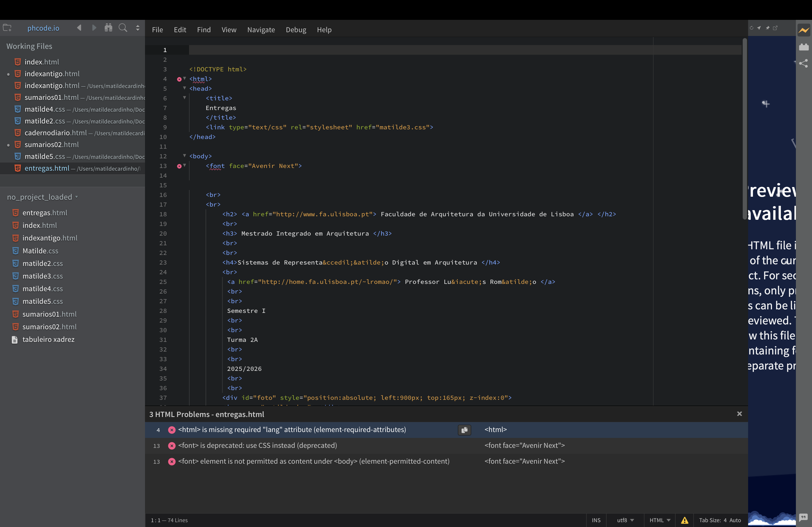Open the Extension Manager brick icon
Image resolution: width=812 pixels, height=527 pixels.
[803, 47]
